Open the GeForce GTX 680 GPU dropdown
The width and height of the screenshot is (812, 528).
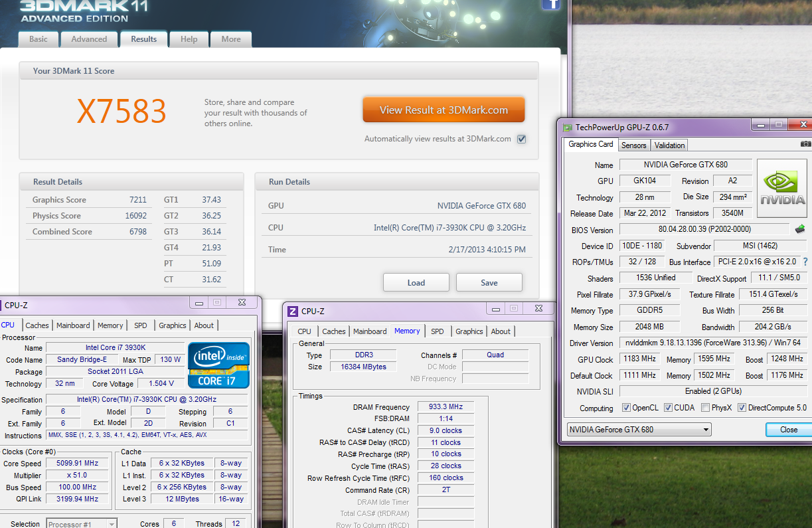pos(639,430)
